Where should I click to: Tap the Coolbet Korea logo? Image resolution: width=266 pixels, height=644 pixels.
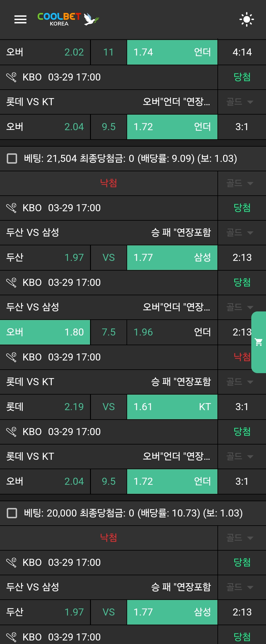(59, 19)
